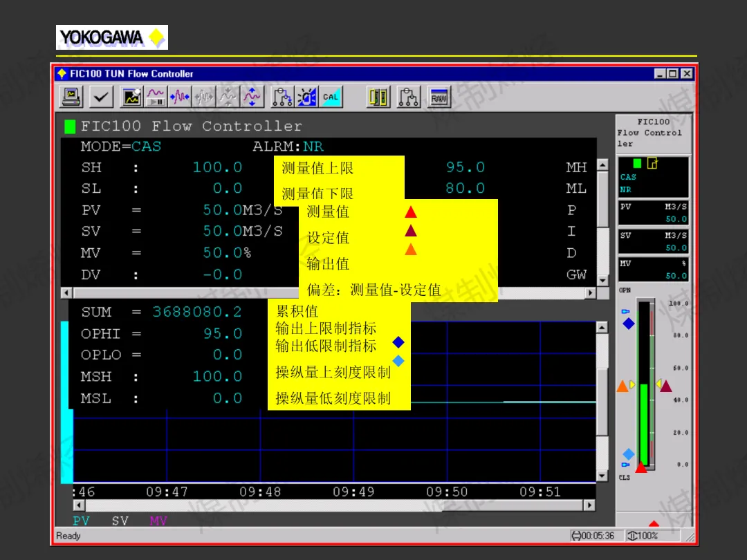The height and width of the screenshot is (560, 747).
Task: Click the faceplate PV 50.0 box
Action: point(653,214)
